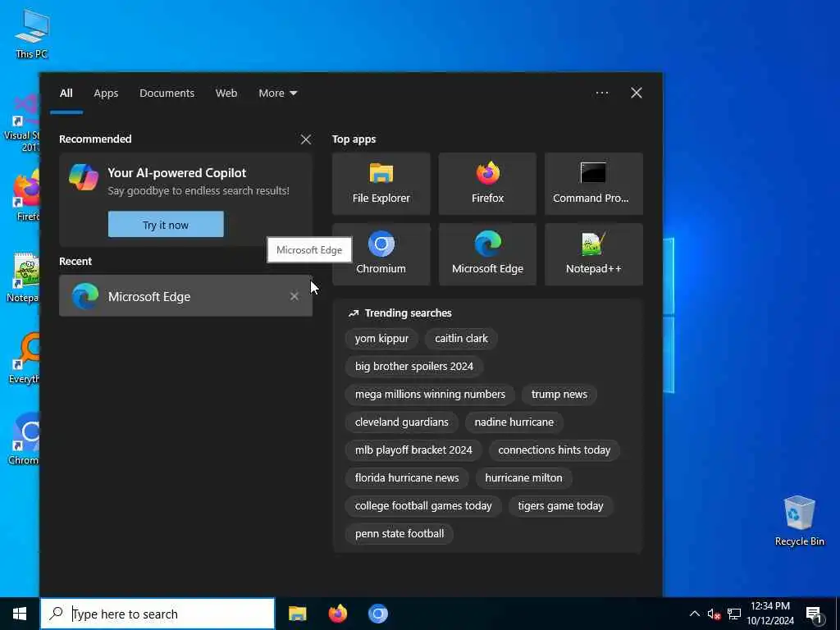Viewport: 840px width, 630px height.
Task: Open Firefox from the taskbar
Action: click(337, 614)
